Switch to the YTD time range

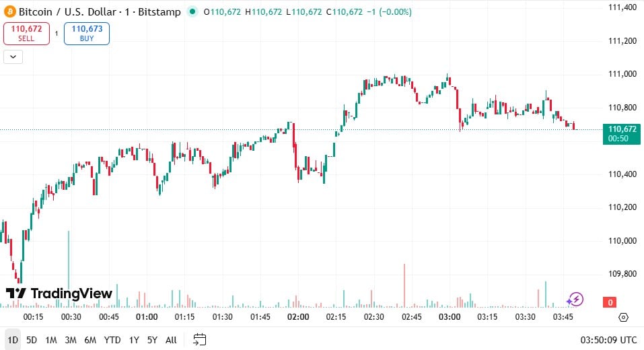coord(112,340)
